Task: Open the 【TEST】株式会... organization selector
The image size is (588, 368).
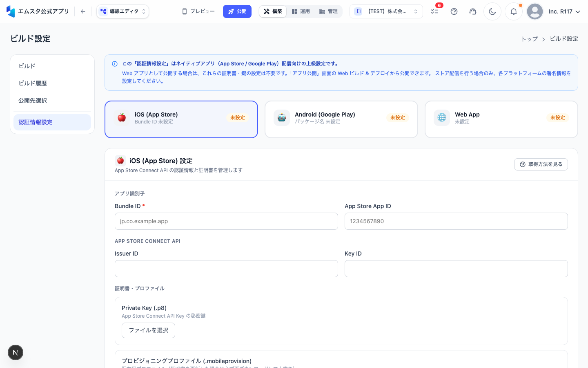Action: pyautogui.click(x=386, y=11)
